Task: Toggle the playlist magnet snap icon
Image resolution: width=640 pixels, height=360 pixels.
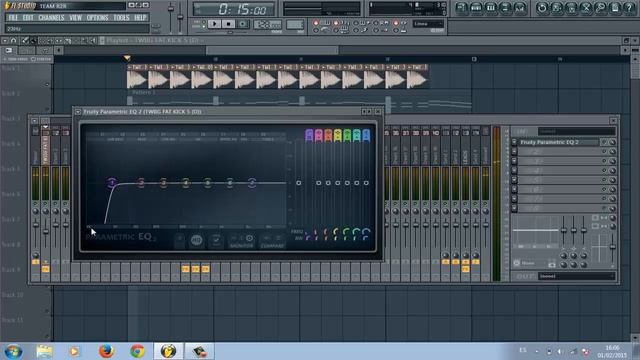Action: (13, 40)
